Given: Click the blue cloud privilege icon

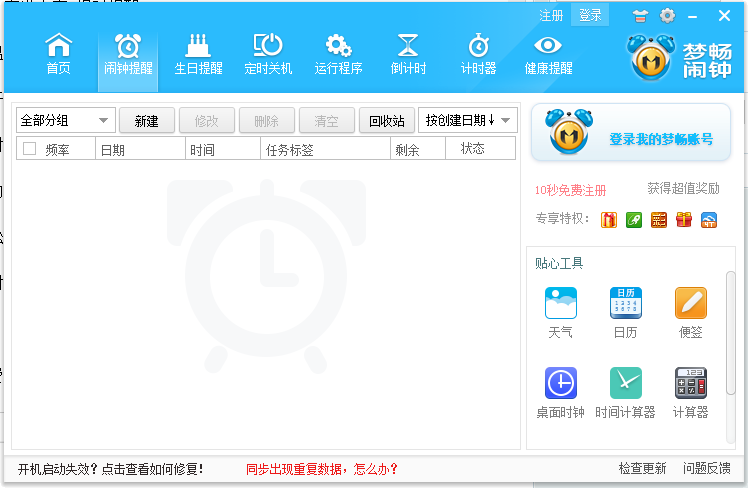Looking at the screenshot, I should click(x=709, y=220).
